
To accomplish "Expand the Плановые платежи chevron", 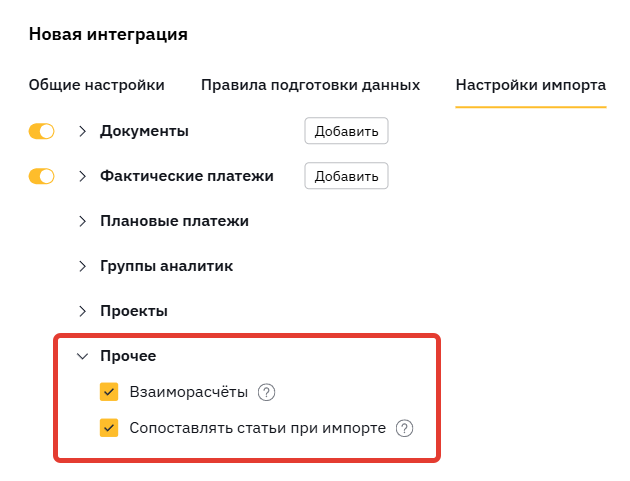I will [82, 221].
